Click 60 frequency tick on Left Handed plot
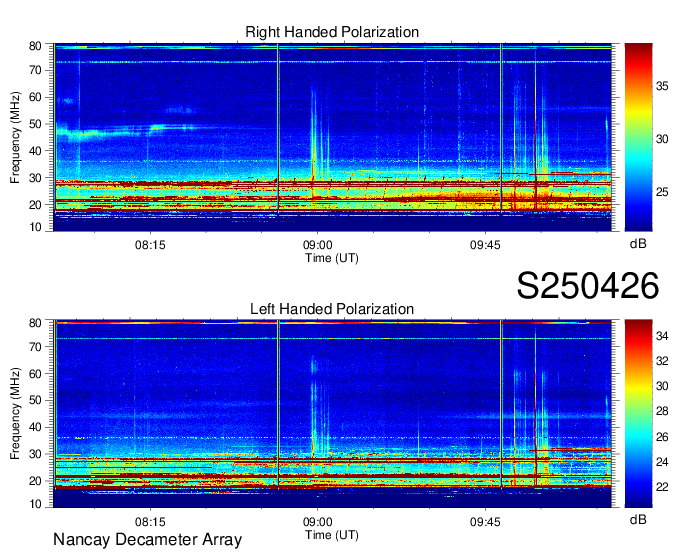 (x=35, y=374)
